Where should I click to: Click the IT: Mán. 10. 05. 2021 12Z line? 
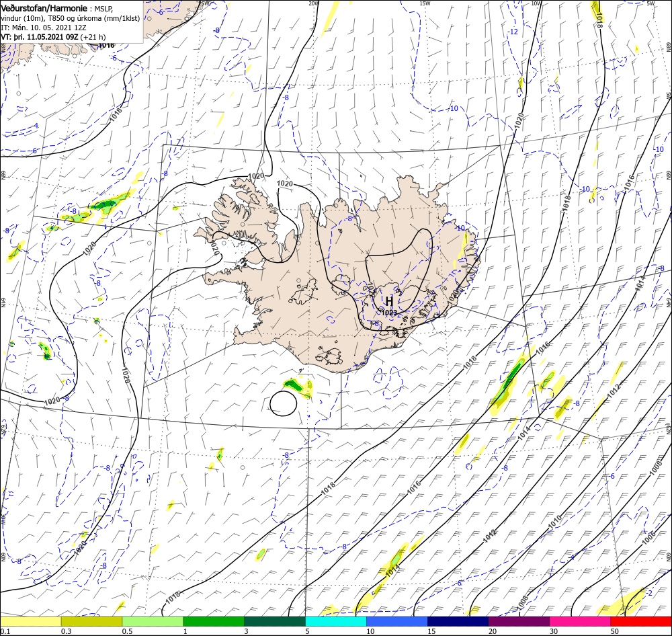[44, 28]
